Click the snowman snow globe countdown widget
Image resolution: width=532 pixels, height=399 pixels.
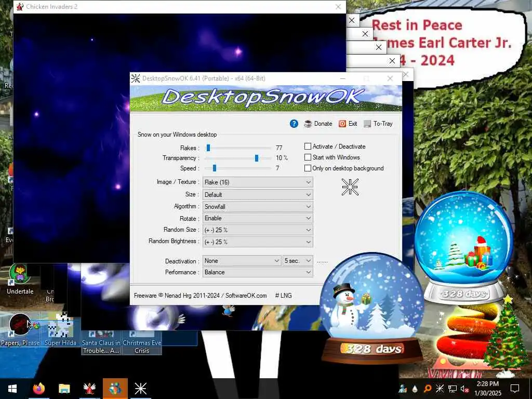point(372,309)
